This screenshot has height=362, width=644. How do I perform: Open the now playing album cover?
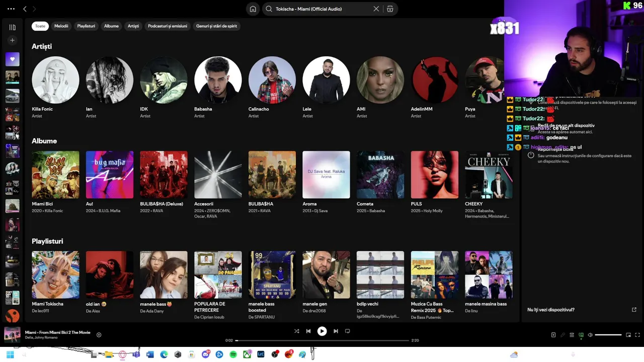point(13,335)
